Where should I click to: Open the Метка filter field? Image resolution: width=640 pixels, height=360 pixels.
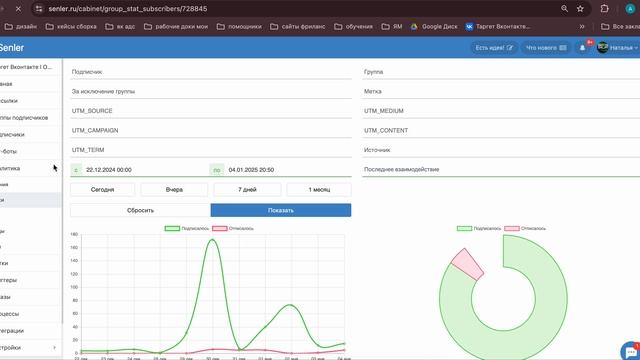click(x=501, y=91)
